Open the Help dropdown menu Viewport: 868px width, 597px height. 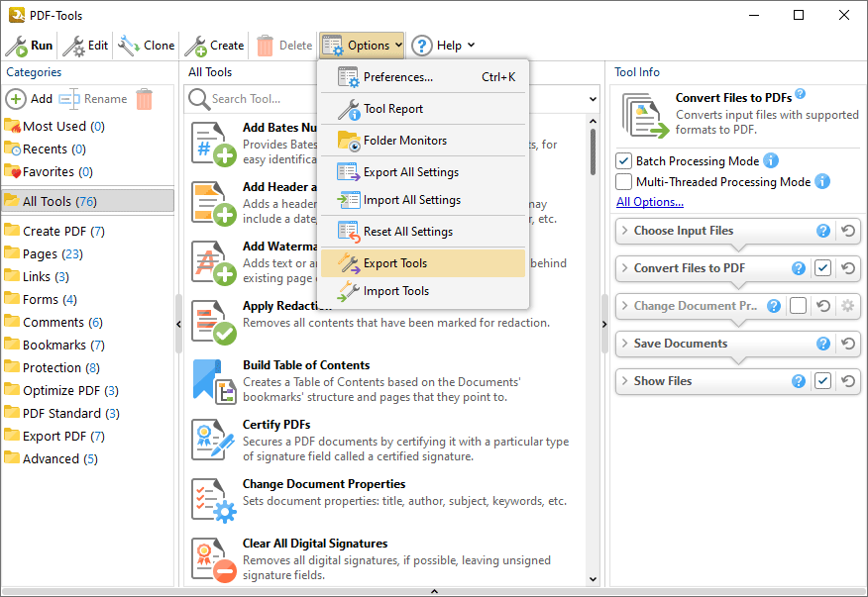pos(443,46)
